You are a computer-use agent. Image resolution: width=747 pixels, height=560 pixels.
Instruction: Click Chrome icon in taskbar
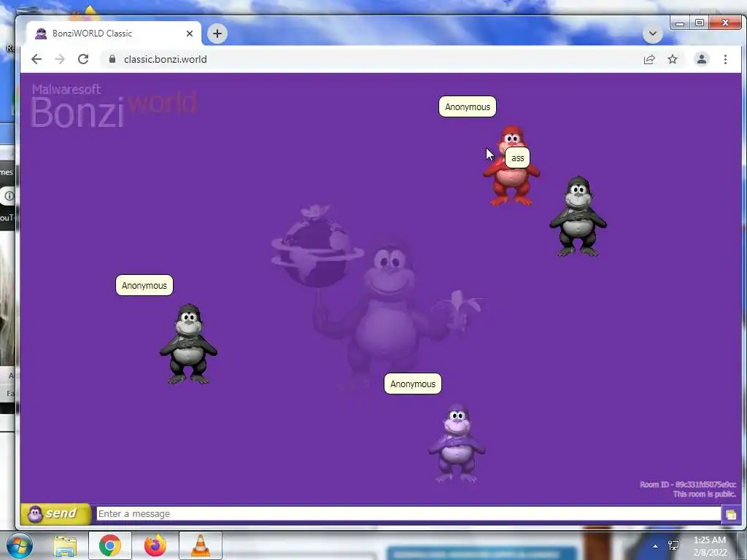click(x=110, y=545)
